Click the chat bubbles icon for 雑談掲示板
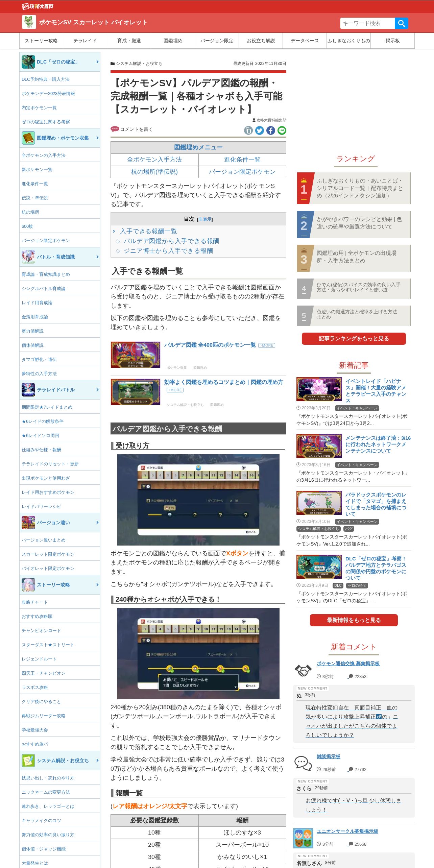This screenshot has width=434, height=868. [303, 763]
